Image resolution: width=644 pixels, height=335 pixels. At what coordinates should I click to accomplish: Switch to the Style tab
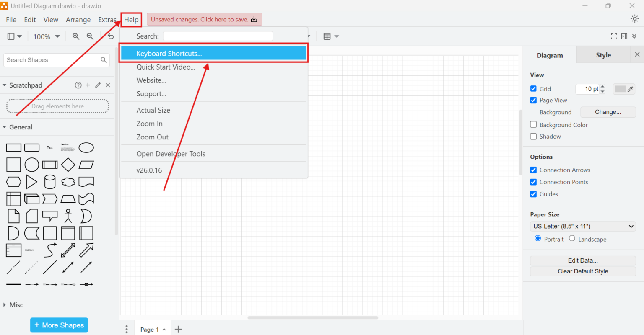tap(603, 54)
